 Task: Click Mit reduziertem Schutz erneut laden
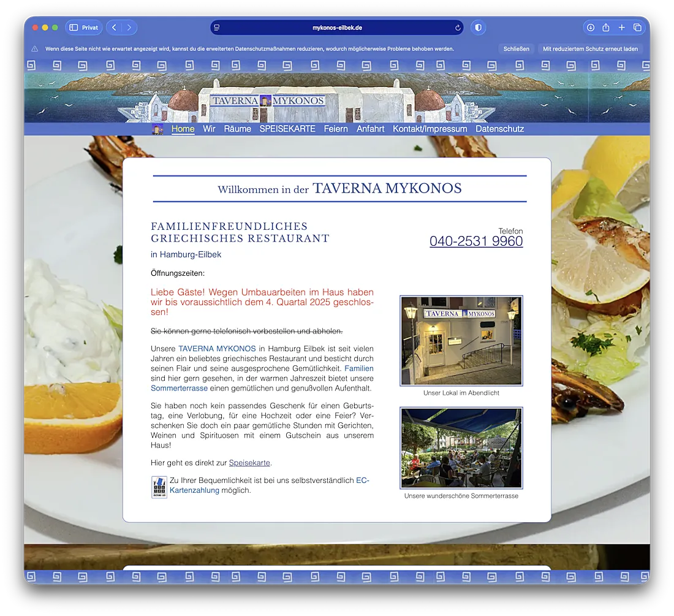(x=590, y=48)
